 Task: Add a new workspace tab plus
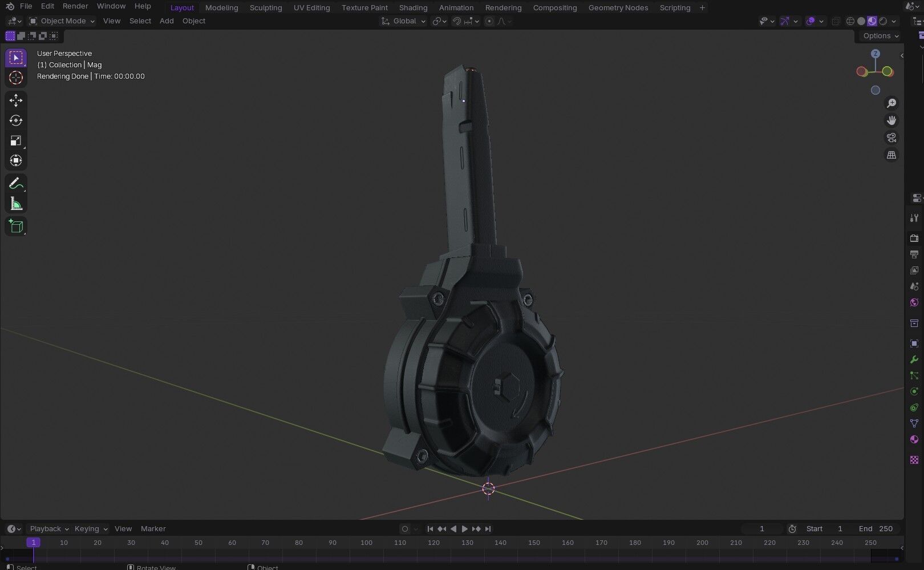coord(702,7)
